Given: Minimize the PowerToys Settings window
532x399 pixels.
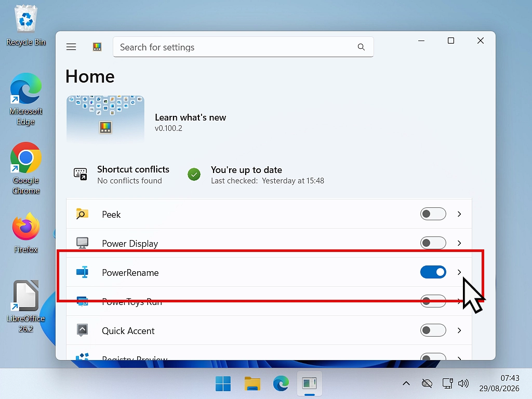Looking at the screenshot, I should tap(421, 41).
